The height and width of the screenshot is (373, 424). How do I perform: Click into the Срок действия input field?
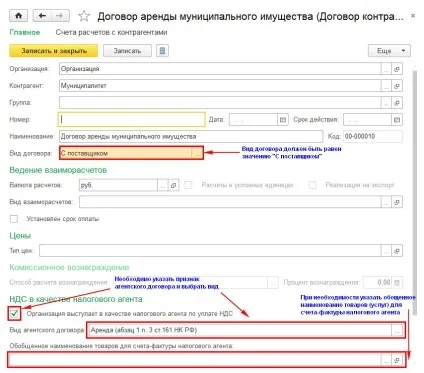[x=367, y=119]
